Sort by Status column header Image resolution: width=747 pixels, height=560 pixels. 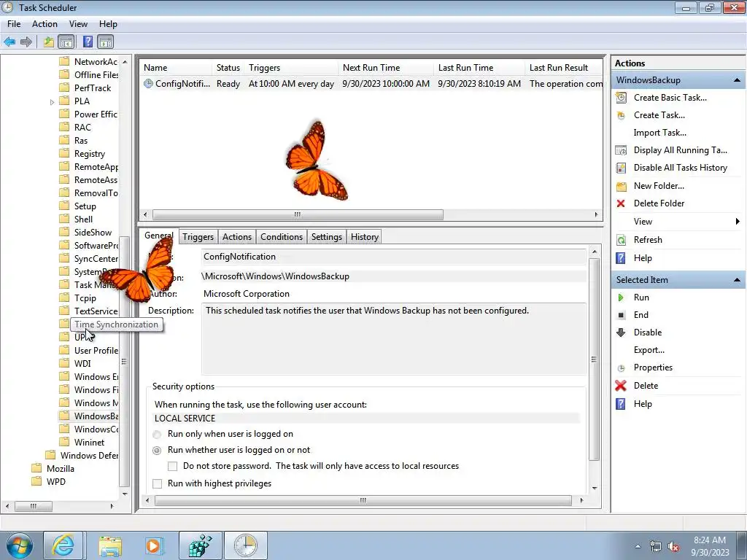pos(228,68)
